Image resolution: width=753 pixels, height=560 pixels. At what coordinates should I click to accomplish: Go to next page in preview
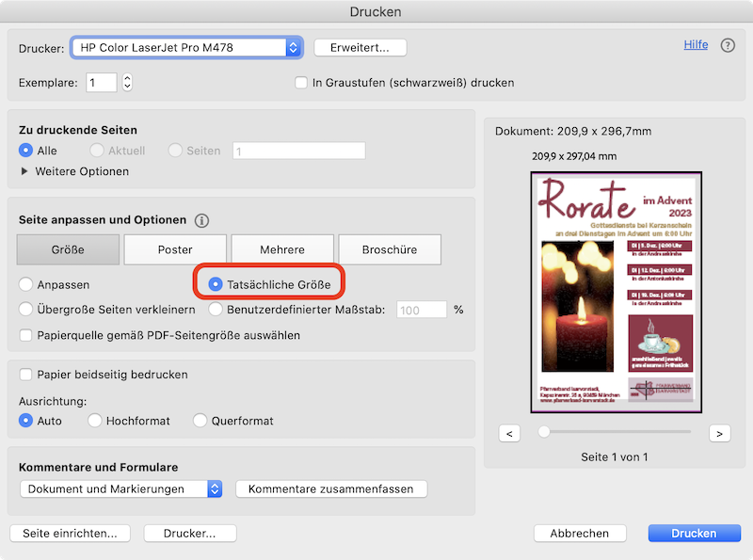pyautogui.click(x=719, y=433)
